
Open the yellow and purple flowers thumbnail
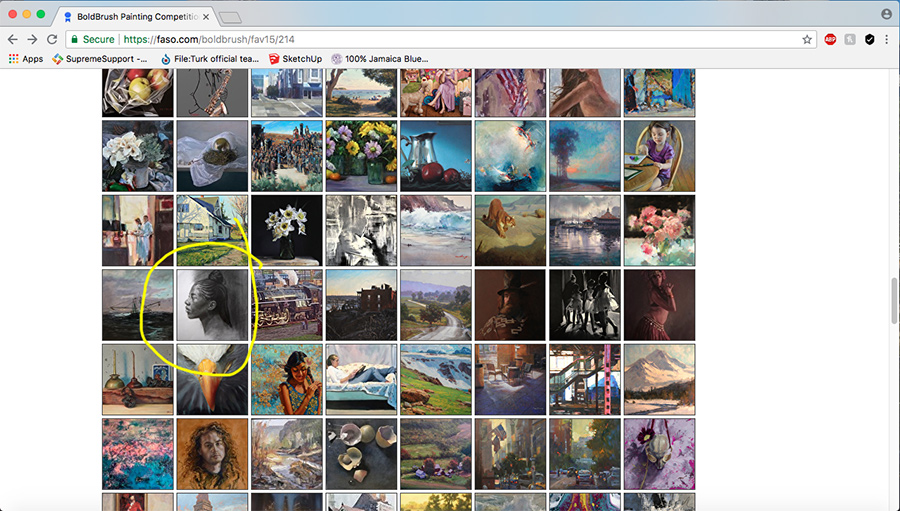click(362, 156)
